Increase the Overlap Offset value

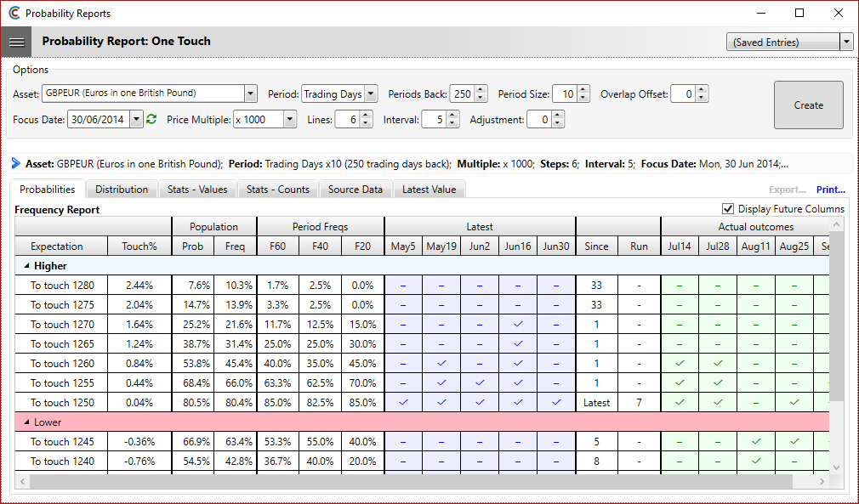[701, 90]
